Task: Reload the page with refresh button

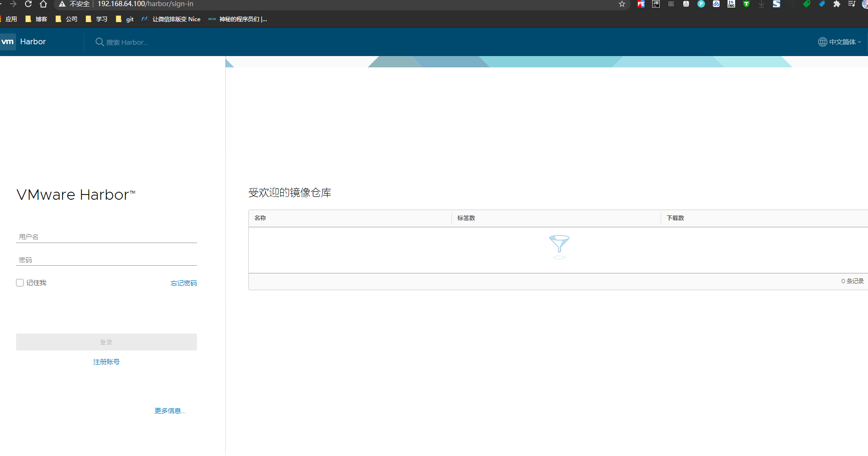Action: coord(28,4)
